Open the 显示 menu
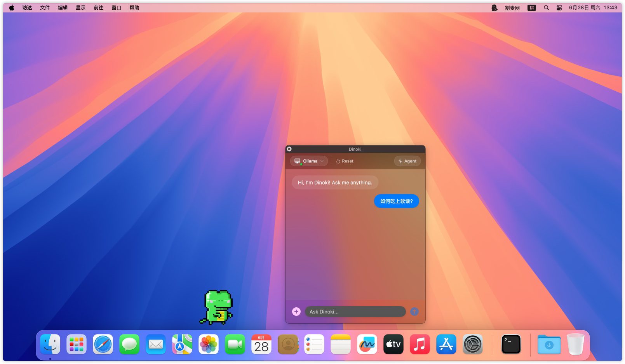This screenshot has width=625, height=364. tap(81, 8)
